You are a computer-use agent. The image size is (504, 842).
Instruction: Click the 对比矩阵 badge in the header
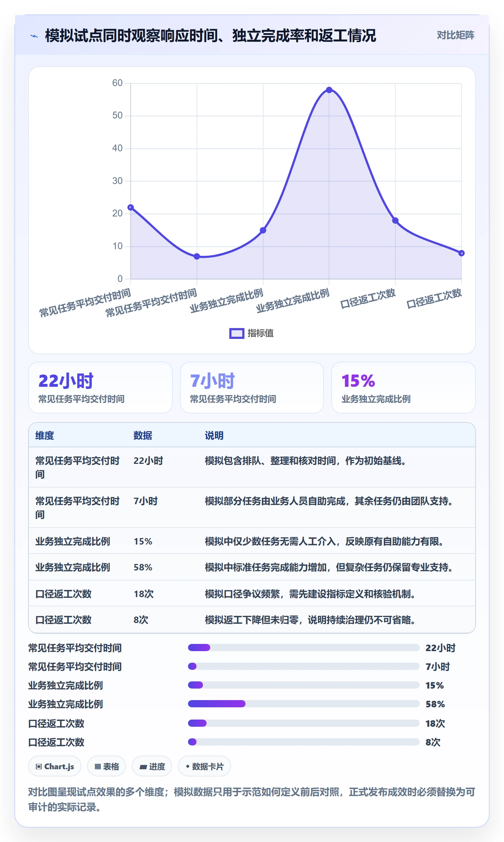click(455, 35)
